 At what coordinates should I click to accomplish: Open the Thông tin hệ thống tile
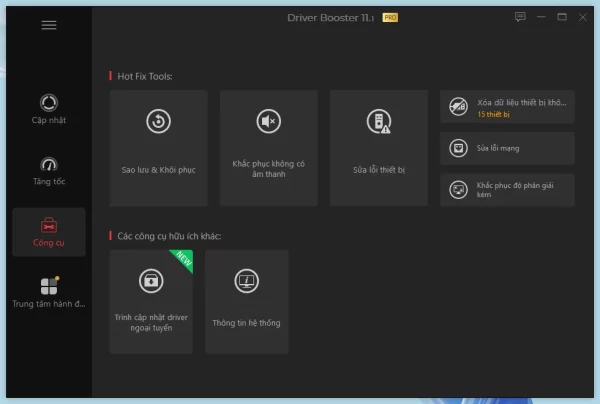click(247, 302)
